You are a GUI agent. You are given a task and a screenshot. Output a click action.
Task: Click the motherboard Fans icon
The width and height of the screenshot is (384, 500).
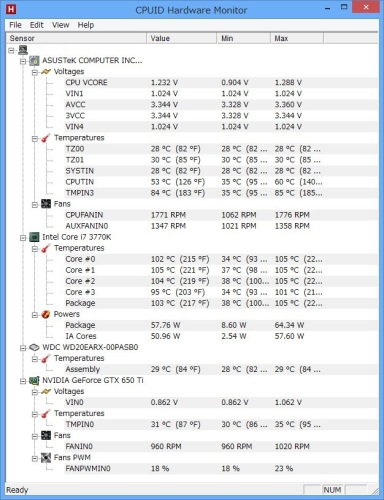click(46, 204)
